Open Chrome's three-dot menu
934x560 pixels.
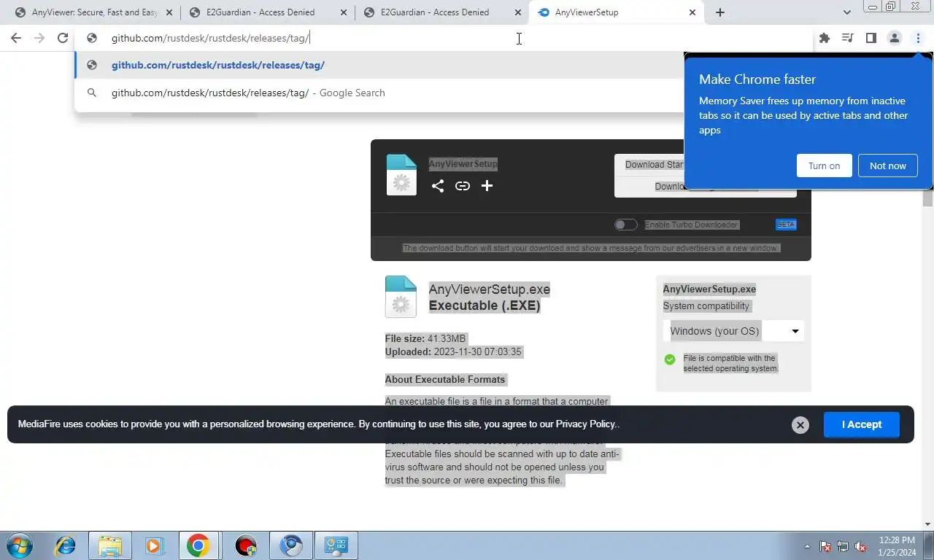click(918, 38)
